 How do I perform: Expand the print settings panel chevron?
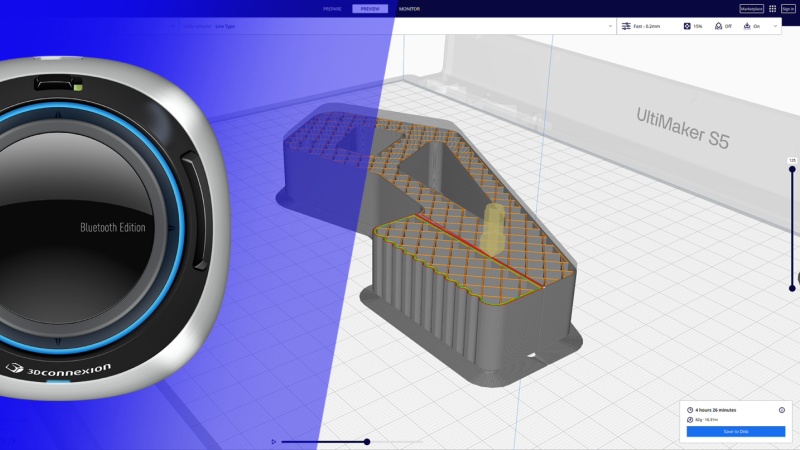(x=776, y=26)
